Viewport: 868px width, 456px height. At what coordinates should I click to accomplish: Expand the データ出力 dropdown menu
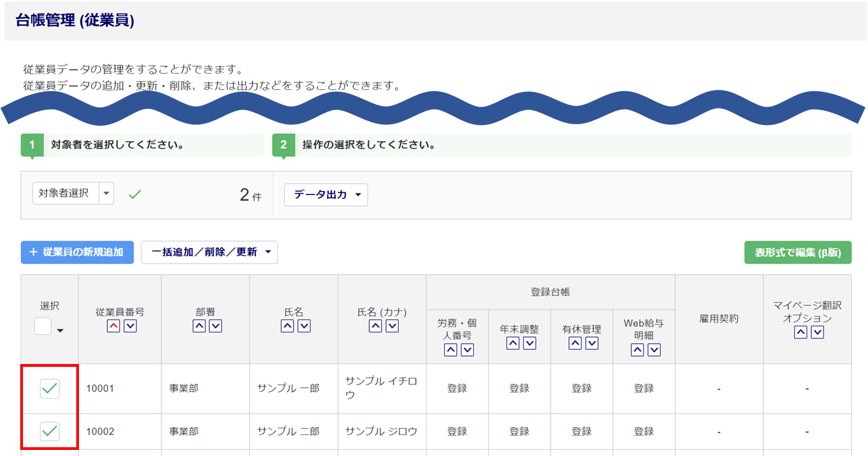[x=326, y=195]
